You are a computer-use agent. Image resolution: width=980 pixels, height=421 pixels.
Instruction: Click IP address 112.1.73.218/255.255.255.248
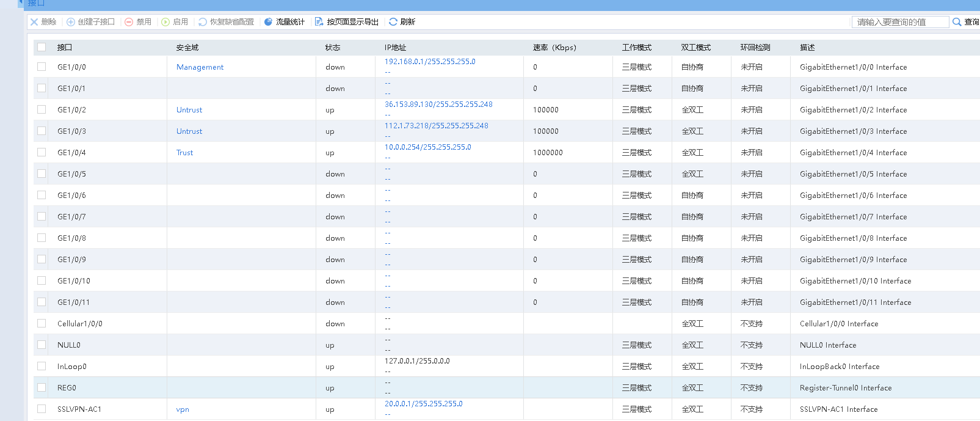(437, 126)
